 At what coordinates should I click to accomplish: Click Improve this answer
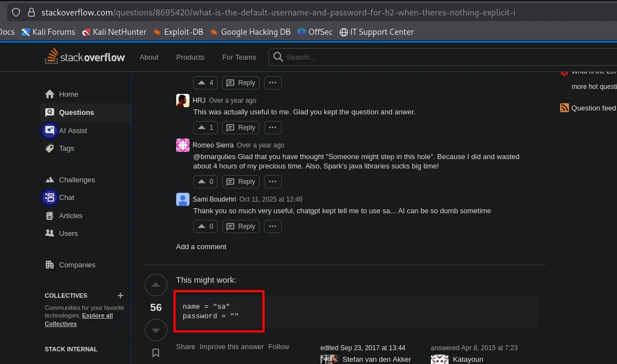[231, 347]
